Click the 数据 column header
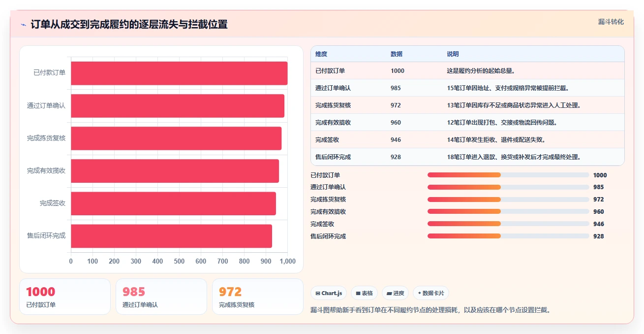 (397, 54)
